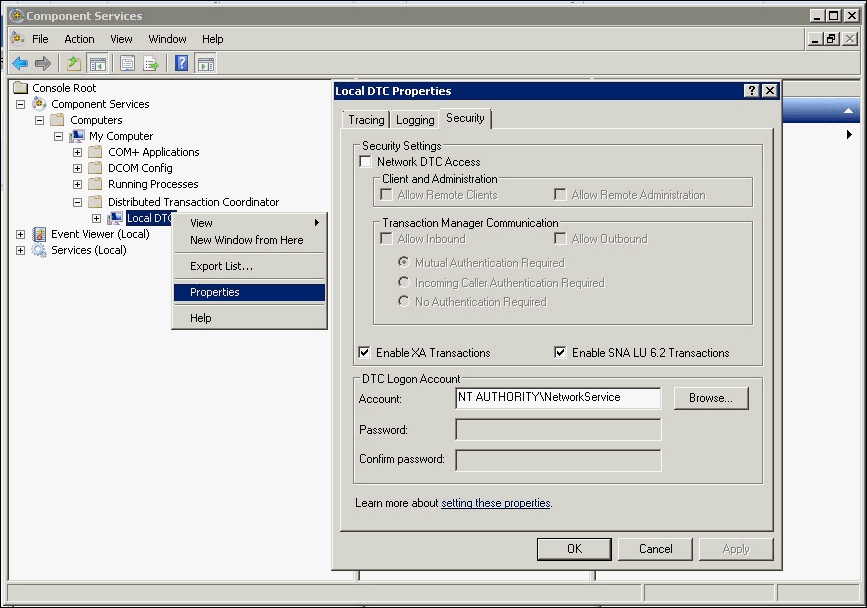This screenshot has width=867, height=608.
Task: Collapse the Component Services tree node
Action: point(20,104)
